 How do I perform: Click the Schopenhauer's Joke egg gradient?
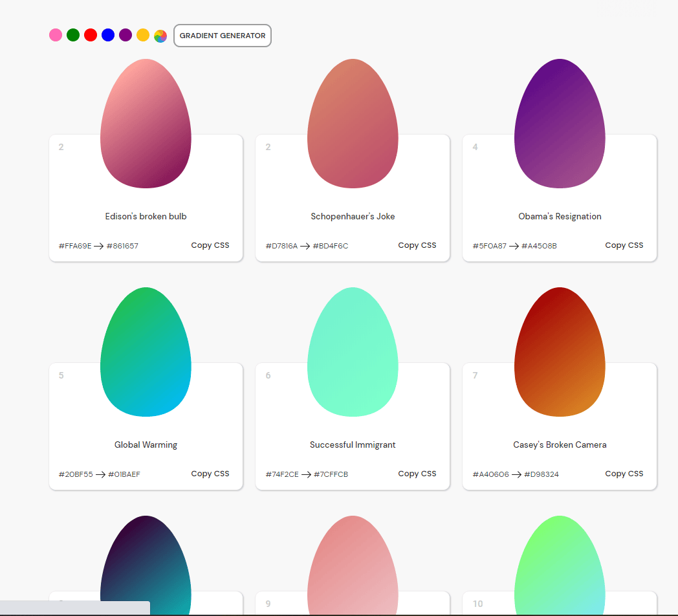pos(353,124)
